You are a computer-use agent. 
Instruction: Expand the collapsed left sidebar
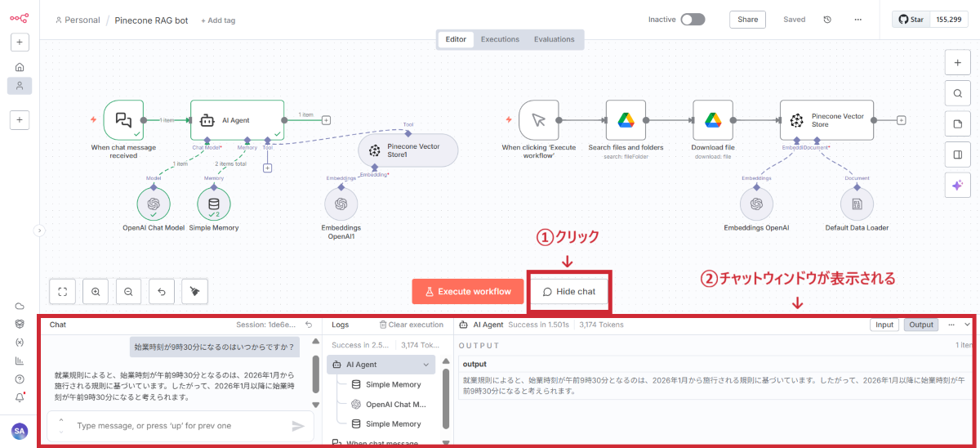38,231
